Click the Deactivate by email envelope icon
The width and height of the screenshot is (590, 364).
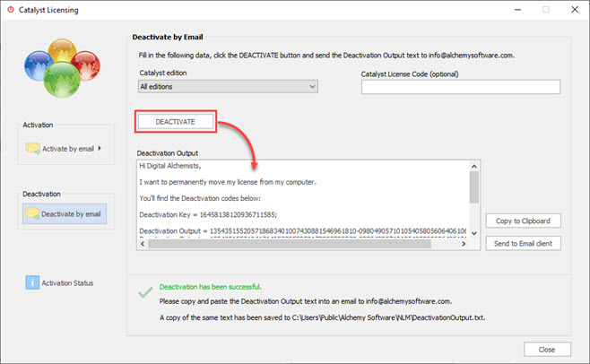tap(32, 213)
